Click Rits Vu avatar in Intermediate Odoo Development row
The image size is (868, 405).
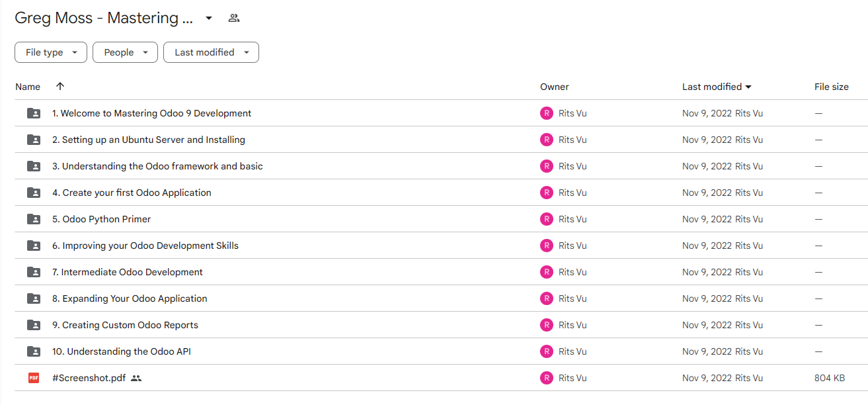point(547,272)
